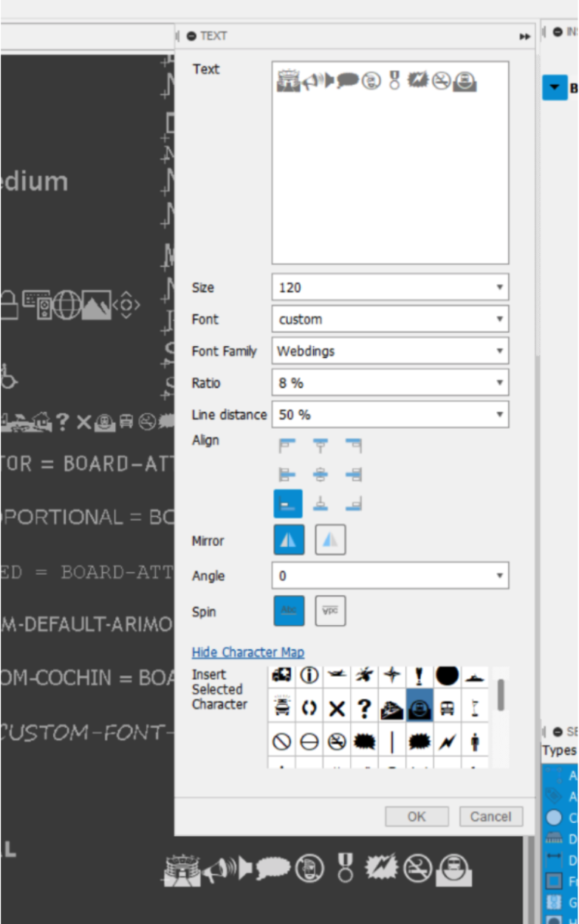Pick the information circle character
The image size is (579, 924).
pyautogui.click(x=309, y=675)
